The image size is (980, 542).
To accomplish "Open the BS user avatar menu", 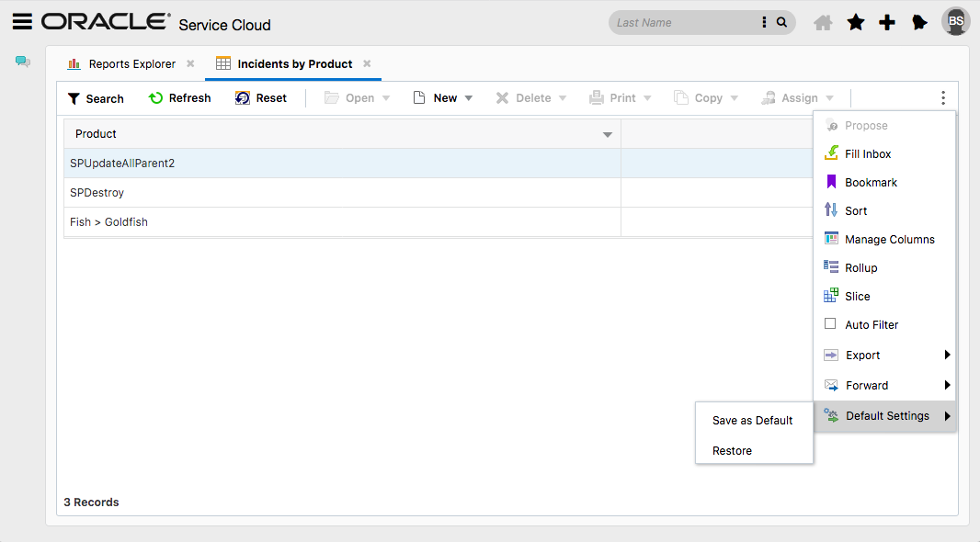I will click(x=956, y=21).
